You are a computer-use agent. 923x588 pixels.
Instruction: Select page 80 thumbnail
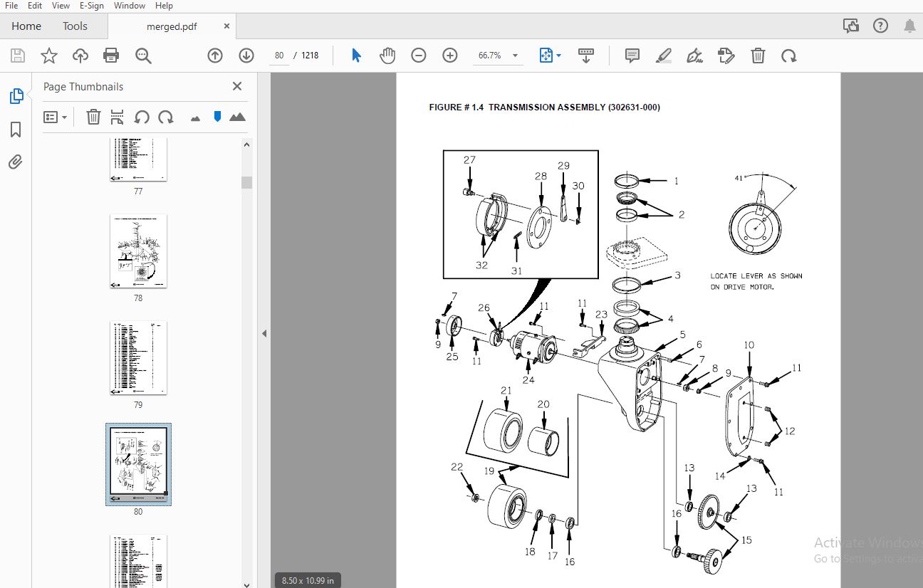(x=138, y=464)
